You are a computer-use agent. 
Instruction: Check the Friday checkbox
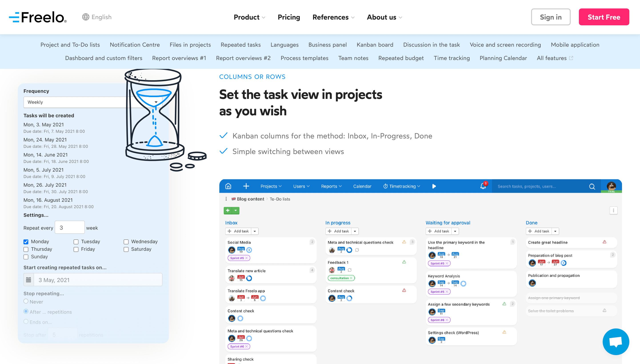tap(76, 249)
